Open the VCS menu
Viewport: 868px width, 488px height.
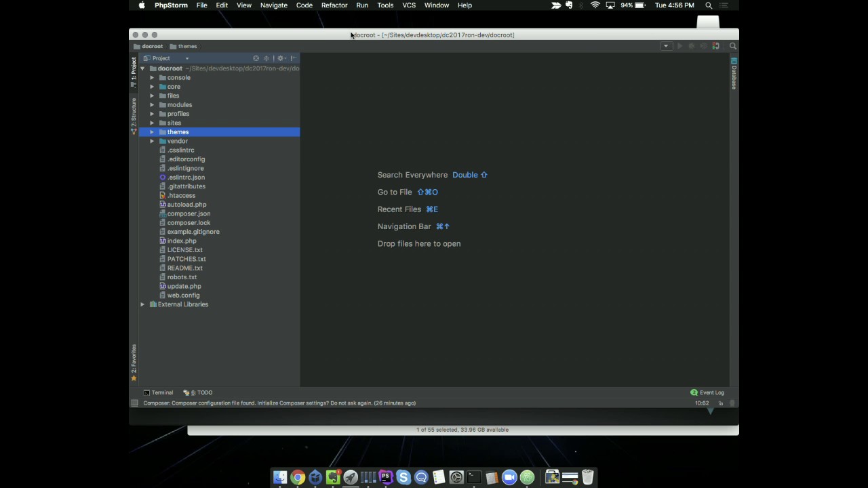point(409,5)
